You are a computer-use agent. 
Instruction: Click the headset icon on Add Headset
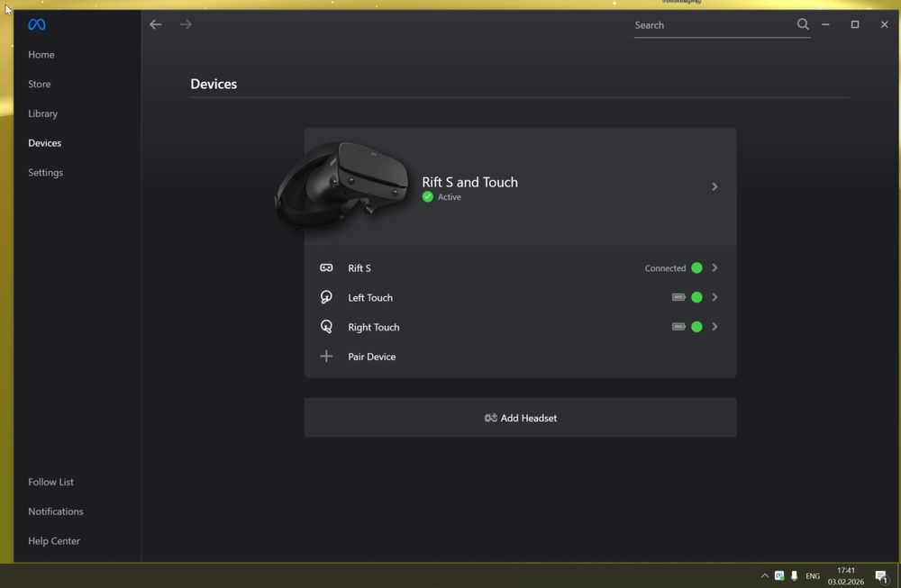(491, 418)
